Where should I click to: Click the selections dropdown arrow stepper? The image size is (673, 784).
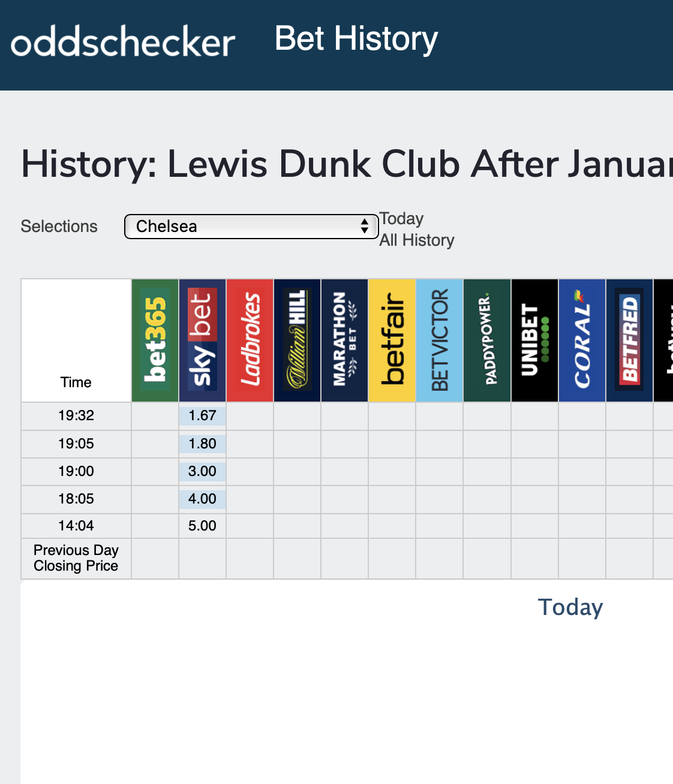point(364,227)
